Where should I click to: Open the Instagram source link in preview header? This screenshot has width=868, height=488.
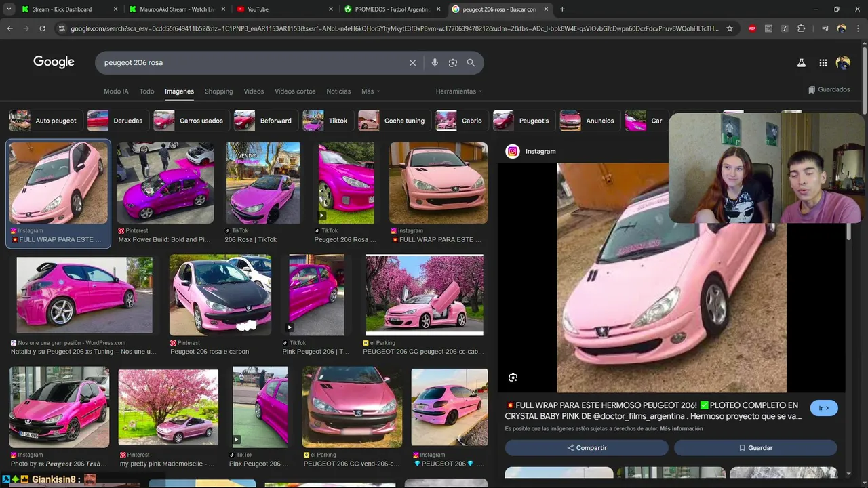pyautogui.click(x=531, y=152)
